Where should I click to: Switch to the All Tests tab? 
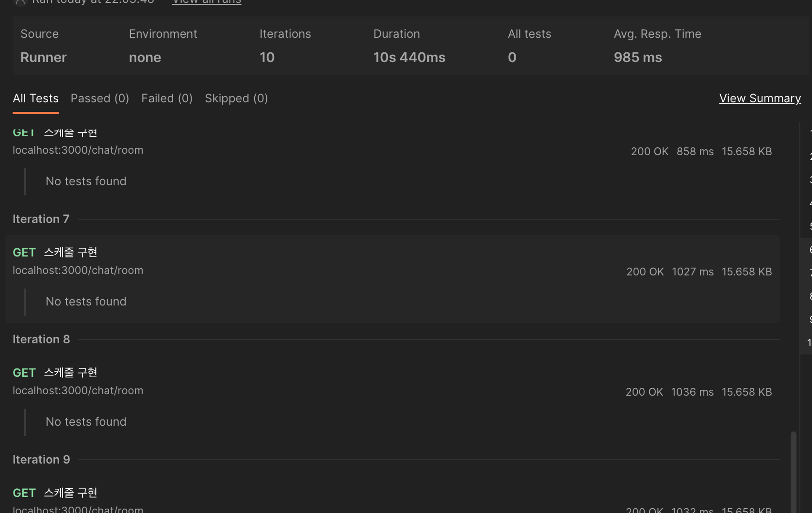point(35,98)
